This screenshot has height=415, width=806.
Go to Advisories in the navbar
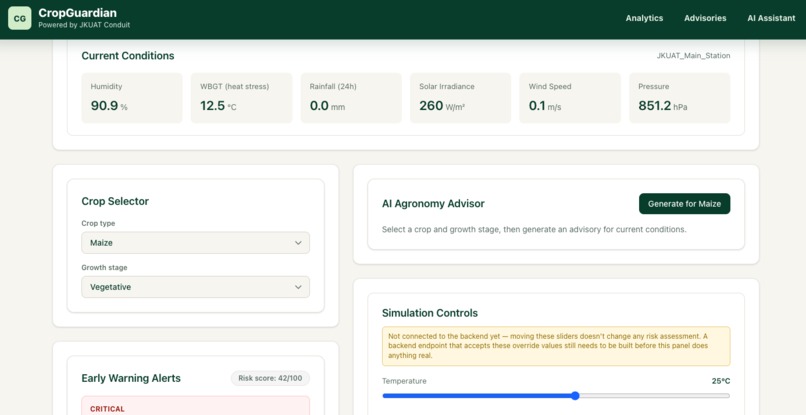pyautogui.click(x=705, y=18)
